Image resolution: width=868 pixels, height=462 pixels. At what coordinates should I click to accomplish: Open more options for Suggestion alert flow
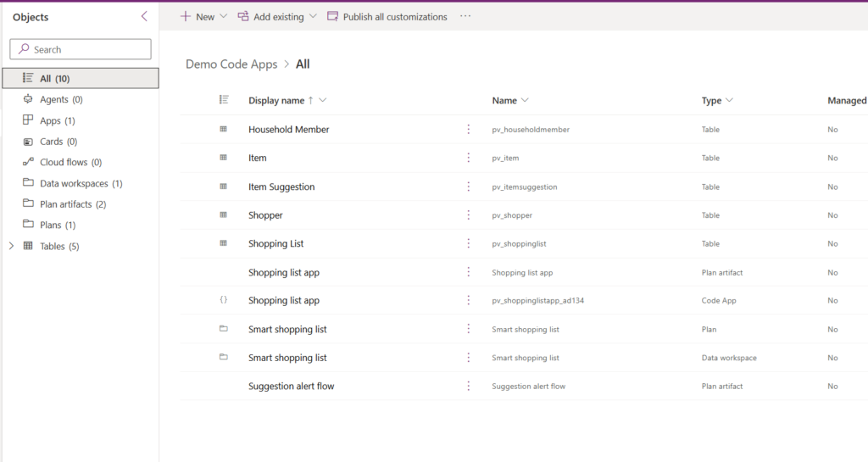coord(468,386)
